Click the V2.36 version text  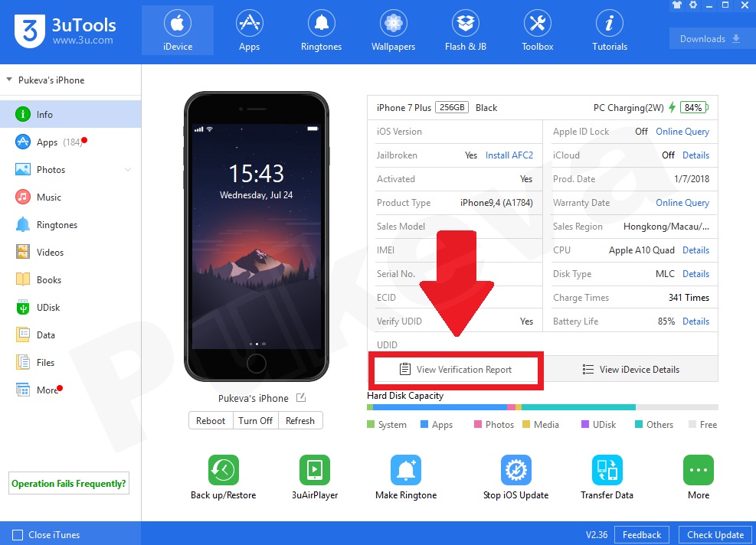click(x=597, y=535)
